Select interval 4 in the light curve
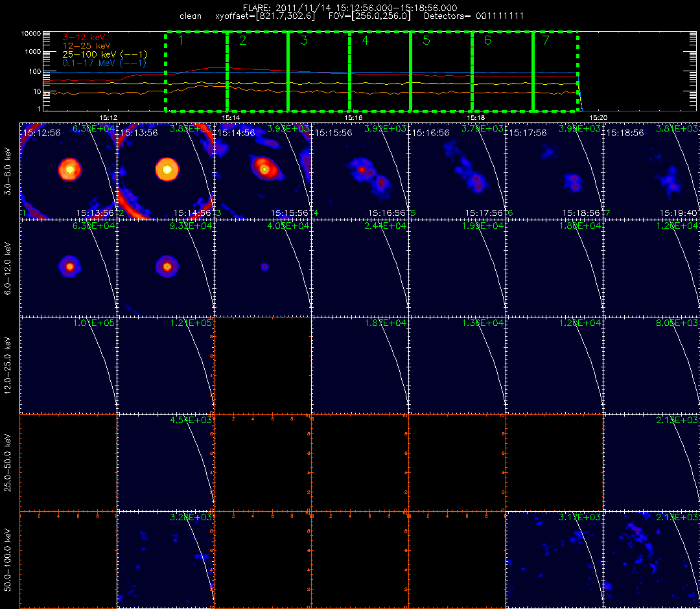 pos(380,71)
